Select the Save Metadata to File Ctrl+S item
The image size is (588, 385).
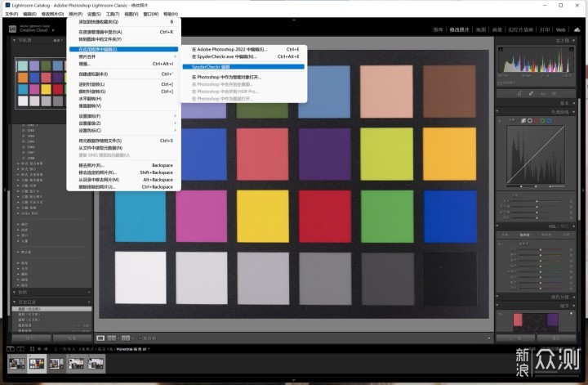click(124, 141)
